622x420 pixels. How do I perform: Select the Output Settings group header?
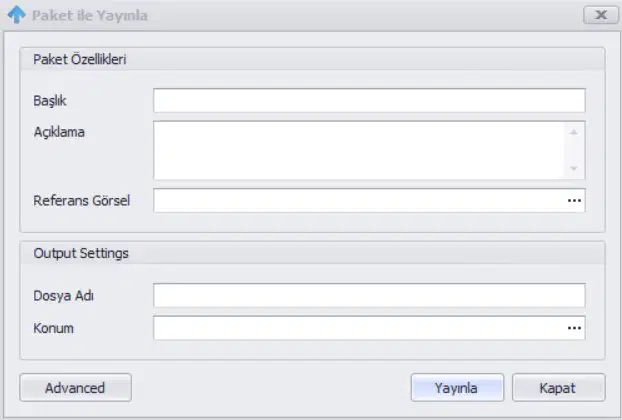pyautogui.click(x=312, y=253)
